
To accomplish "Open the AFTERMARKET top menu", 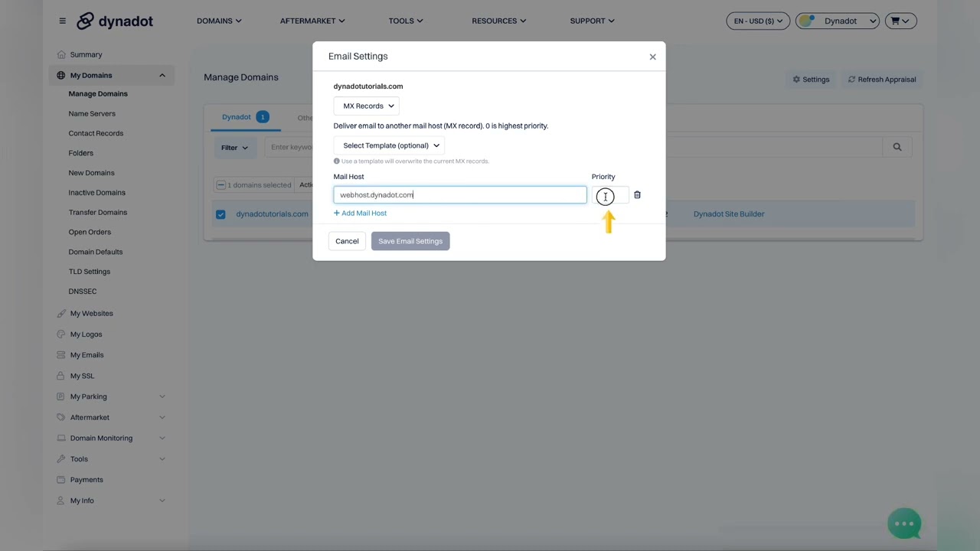I will tap(312, 21).
